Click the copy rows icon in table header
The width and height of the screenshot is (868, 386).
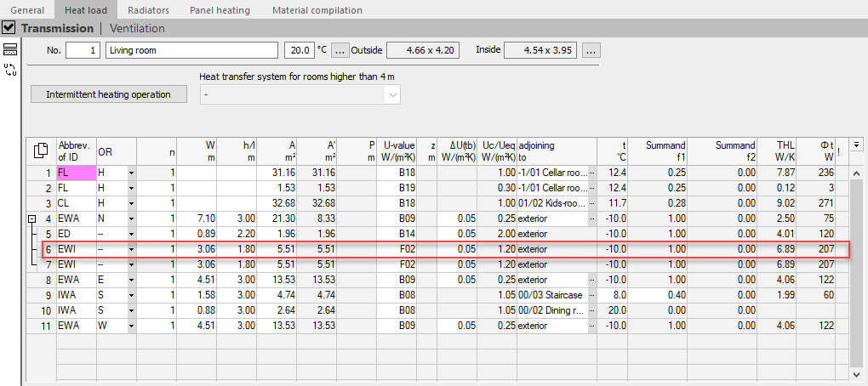coord(41,151)
